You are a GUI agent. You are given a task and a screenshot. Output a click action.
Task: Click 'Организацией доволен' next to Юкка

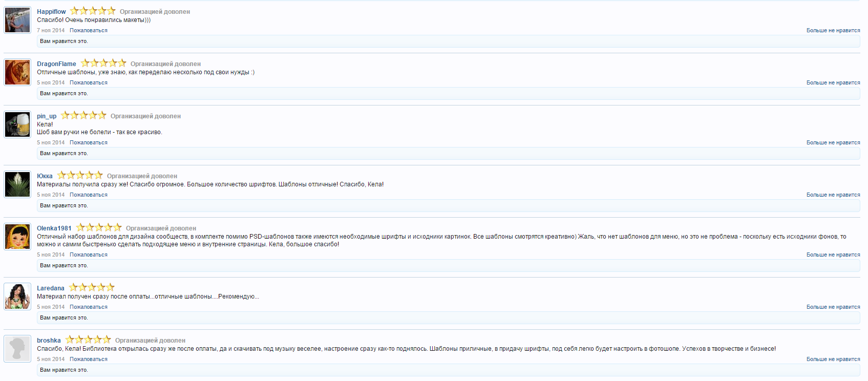click(x=142, y=176)
